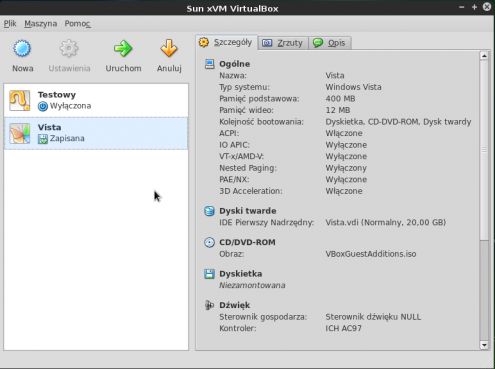Click the Anuluj down-arrow icon
Screen dimensions: 495x369
click(169, 49)
